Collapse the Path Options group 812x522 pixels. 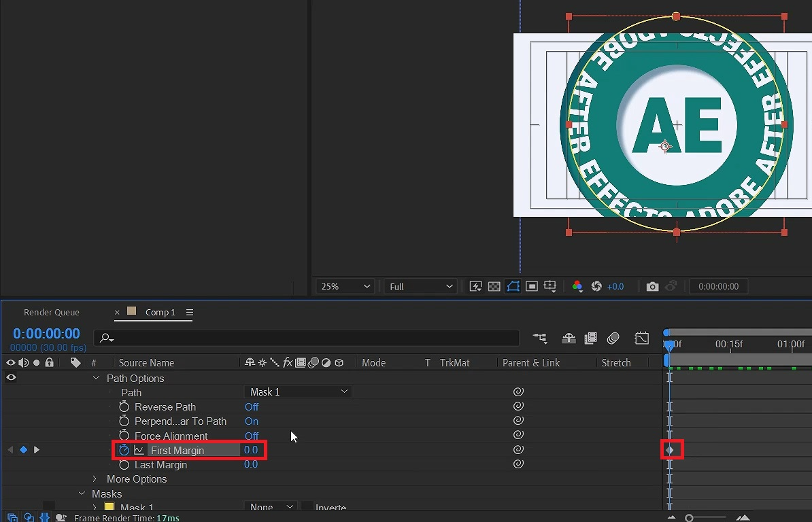click(96, 378)
